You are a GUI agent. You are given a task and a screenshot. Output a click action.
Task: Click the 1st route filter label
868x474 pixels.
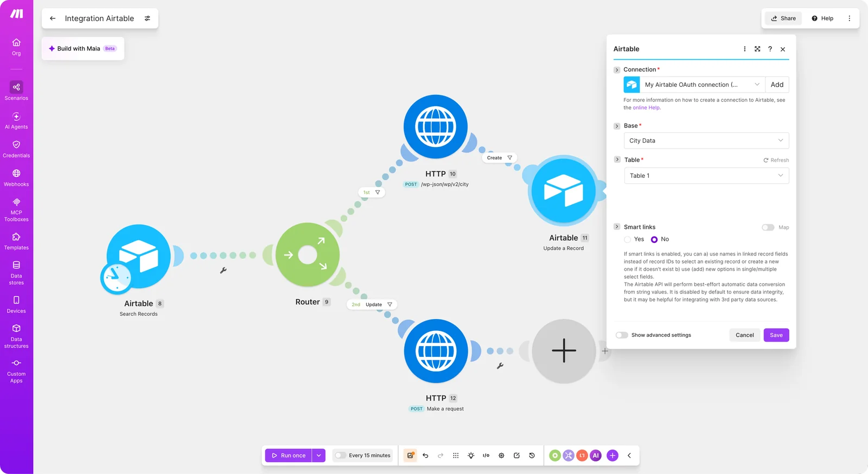[x=372, y=193]
